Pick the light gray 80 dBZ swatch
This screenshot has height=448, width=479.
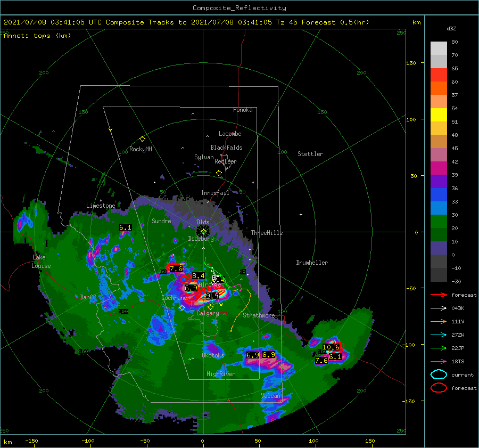[439, 48]
